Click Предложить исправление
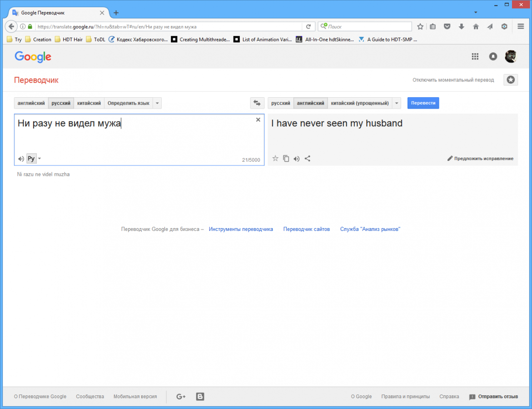 click(480, 159)
